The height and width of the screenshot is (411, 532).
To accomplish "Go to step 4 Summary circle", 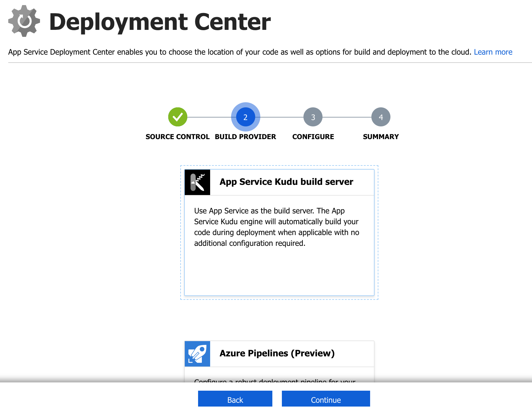I will (381, 117).
